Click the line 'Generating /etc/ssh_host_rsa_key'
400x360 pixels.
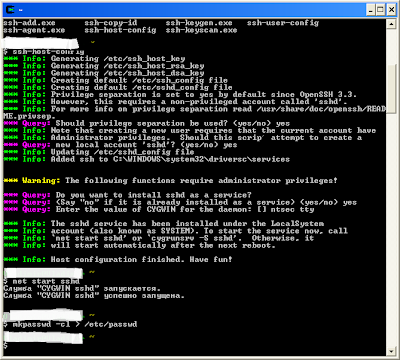[104, 66]
